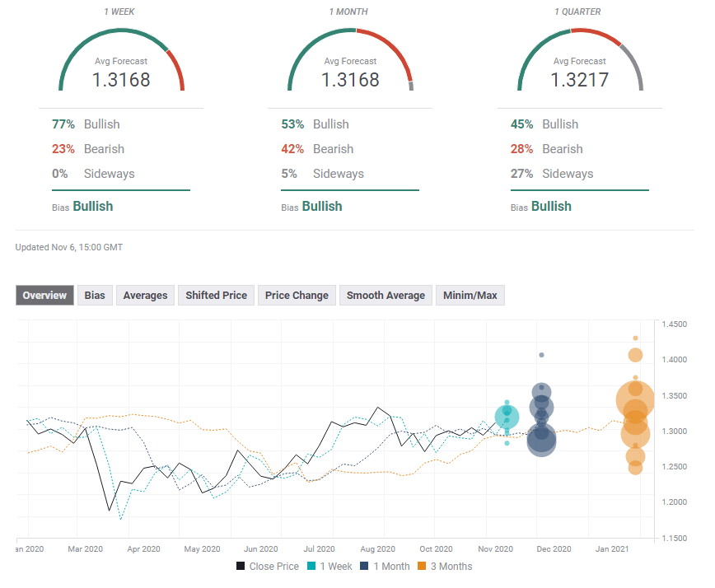Click the largest dark blue 1 Month bubble
Viewport: 715px width, 588px height.
(x=541, y=441)
